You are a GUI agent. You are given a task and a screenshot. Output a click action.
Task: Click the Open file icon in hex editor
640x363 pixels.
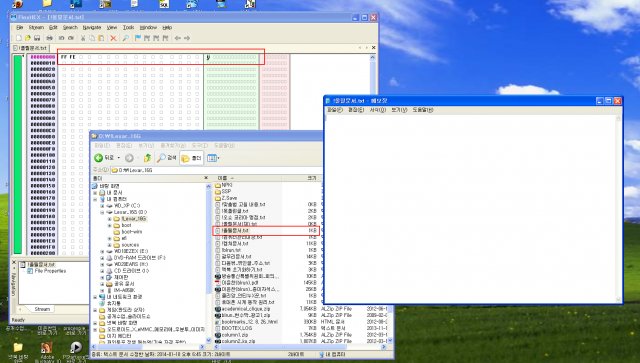(x=28, y=38)
